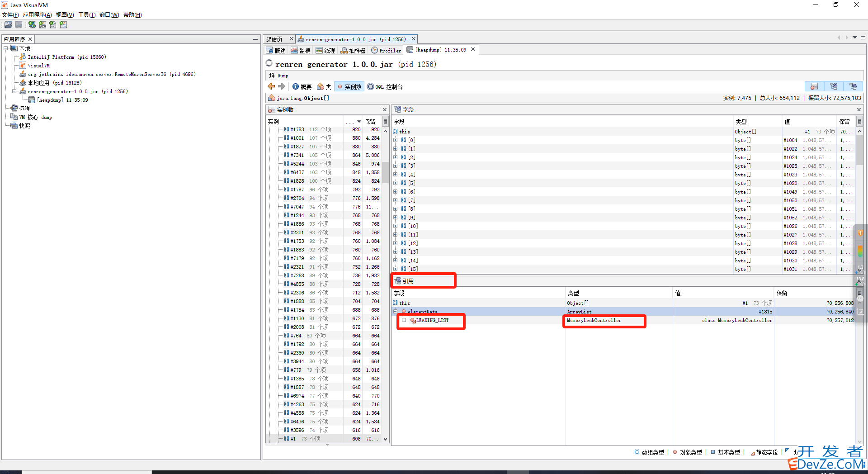The width and height of the screenshot is (868, 474).
Task: Select the 快照 snapshots node
Action: pyautogui.click(x=24, y=126)
